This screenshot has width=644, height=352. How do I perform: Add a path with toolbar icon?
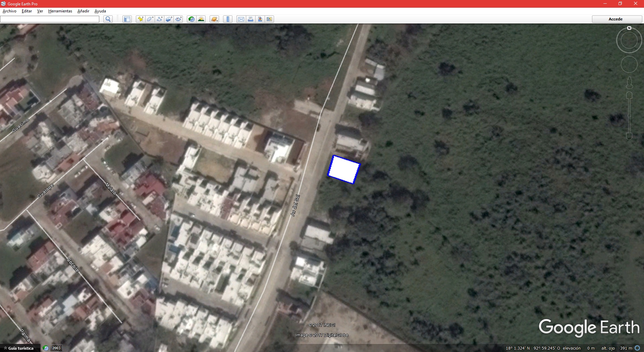[x=160, y=19]
